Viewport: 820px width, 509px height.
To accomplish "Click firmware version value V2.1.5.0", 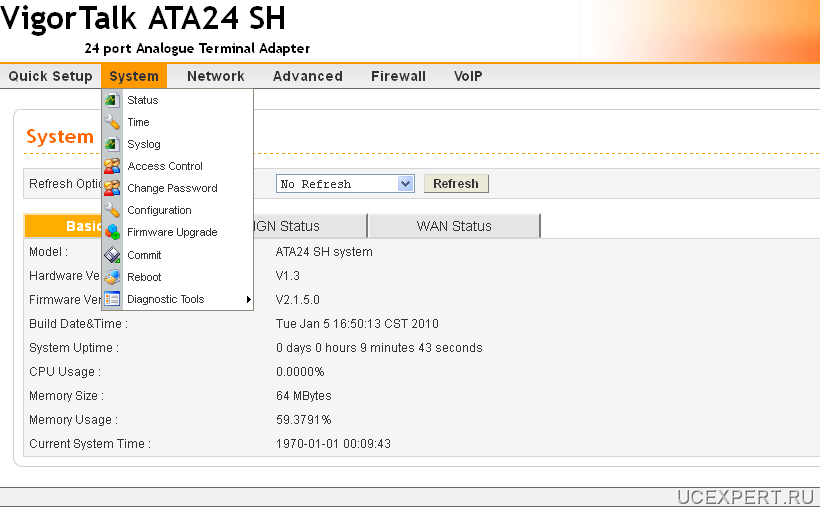I will pos(297,300).
